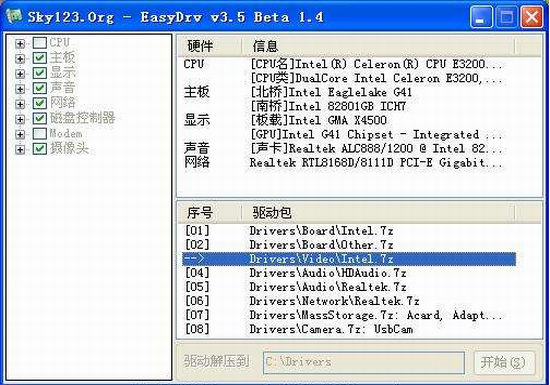Click the [CPU类] DualCore Intel Celeron row
The image size is (550, 385).
point(349,78)
